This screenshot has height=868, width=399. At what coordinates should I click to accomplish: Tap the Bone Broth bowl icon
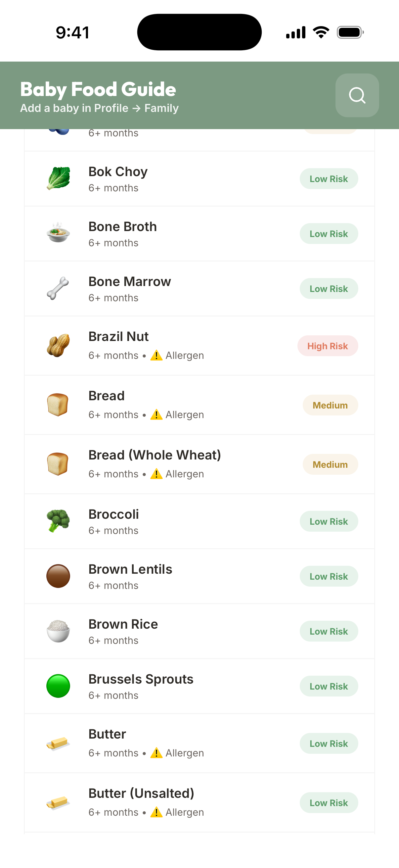[x=58, y=233]
